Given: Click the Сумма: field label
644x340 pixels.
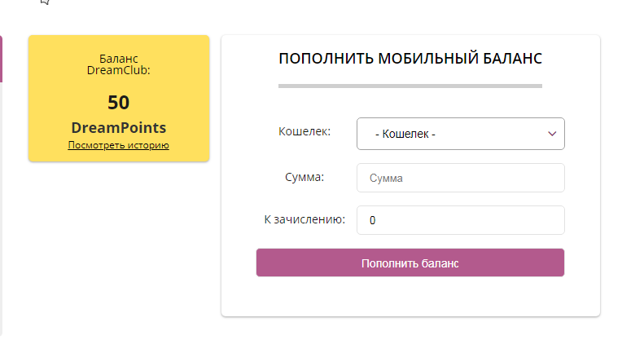Looking at the screenshot, I should pos(304,176).
